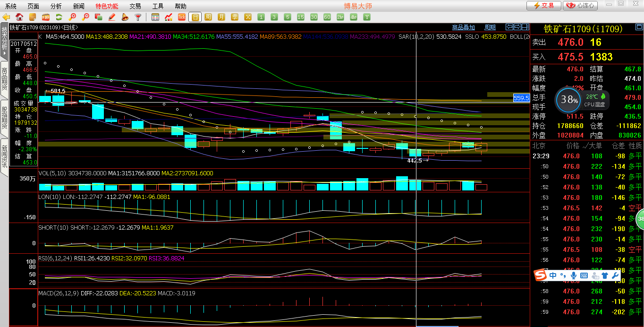Screen dimensions: 644x327
Task: Click the green Y period button
Action: [367, 17]
